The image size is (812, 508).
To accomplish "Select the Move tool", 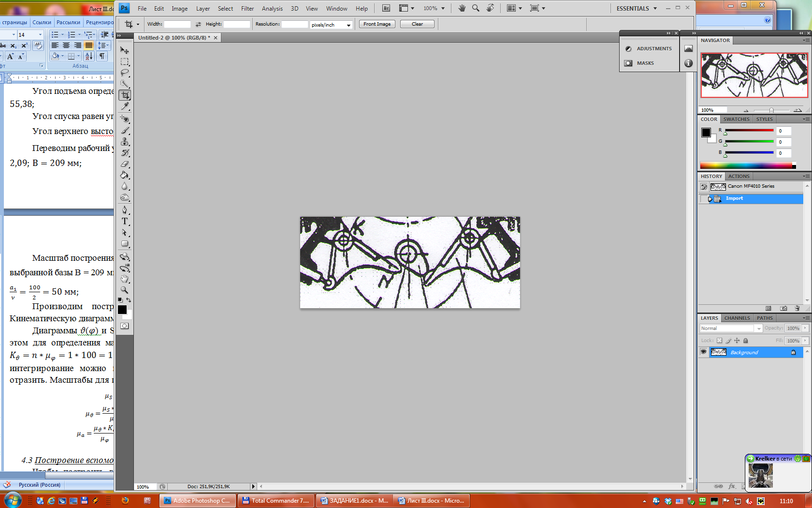I will (125, 50).
